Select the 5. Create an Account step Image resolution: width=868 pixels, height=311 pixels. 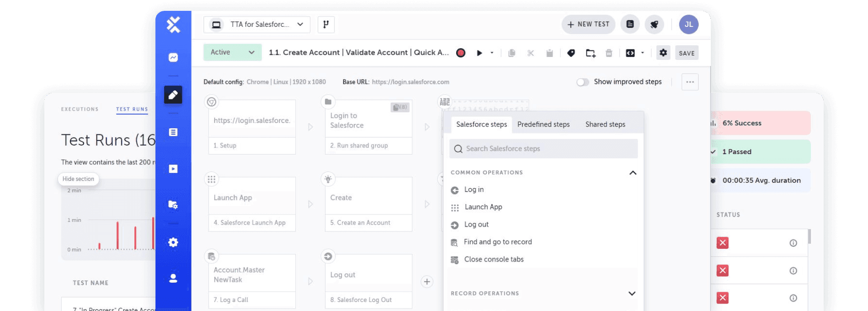[368, 204]
